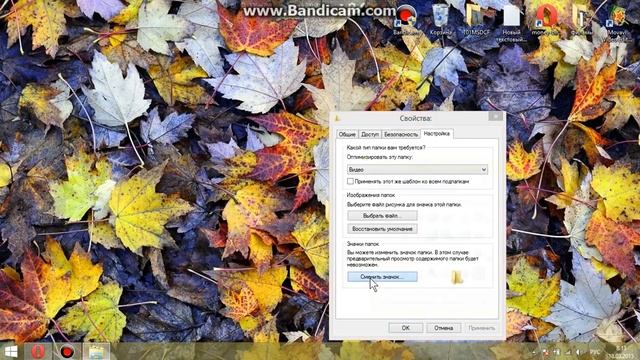
Task: Switch to the Общие tab
Action: (347, 134)
